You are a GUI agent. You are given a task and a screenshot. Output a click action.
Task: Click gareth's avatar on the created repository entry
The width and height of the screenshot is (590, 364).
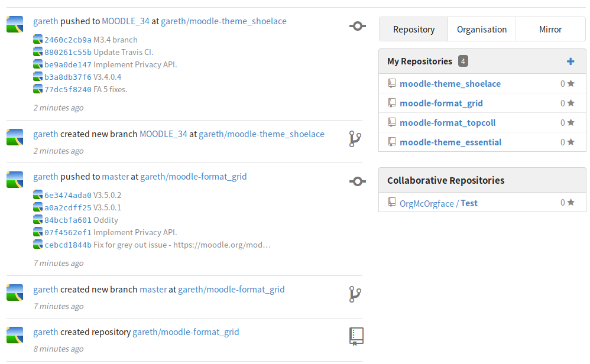[15, 335]
